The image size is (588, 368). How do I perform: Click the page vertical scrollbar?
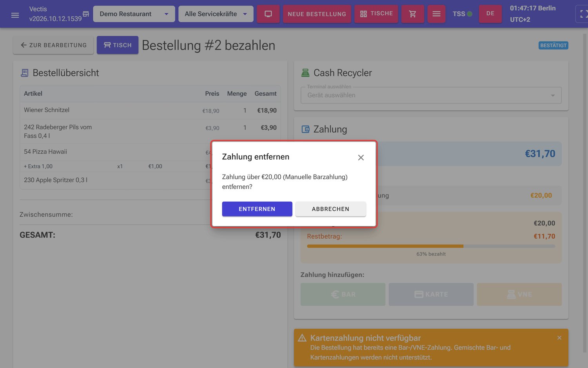pyautogui.click(x=584, y=192)
